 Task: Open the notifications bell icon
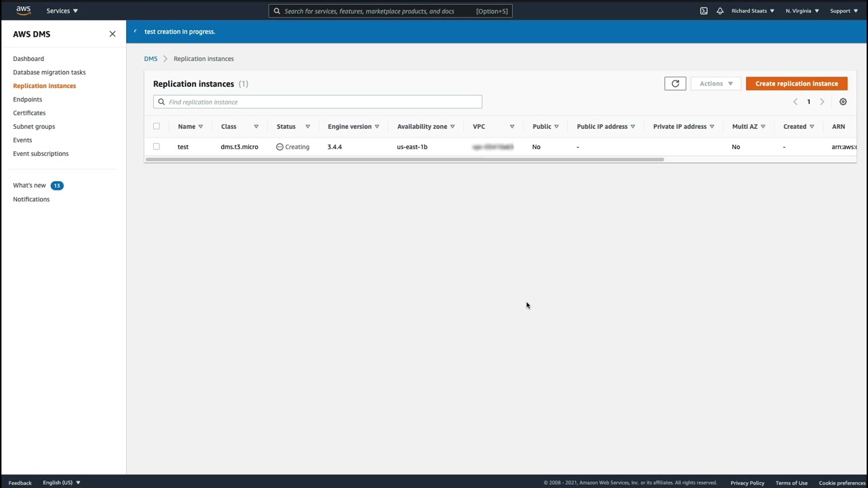pyautogui.click(x=720, y=11)
